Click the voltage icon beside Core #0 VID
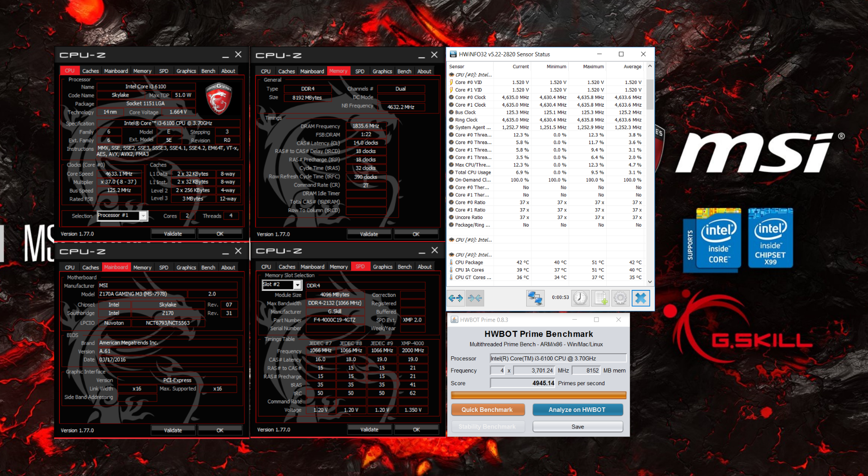Viewport: 868px width, 476px height. pos(451,82)
